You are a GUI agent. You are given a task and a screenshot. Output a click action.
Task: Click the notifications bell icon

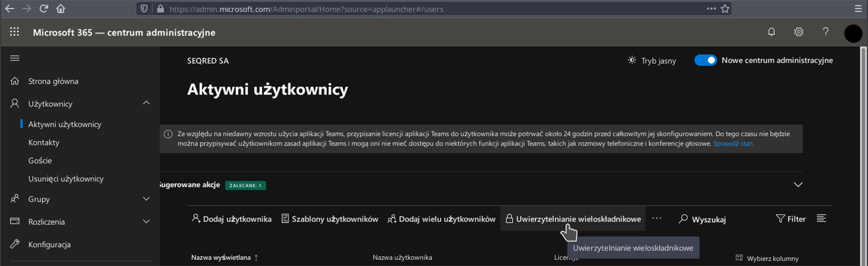tap(771, 32)
